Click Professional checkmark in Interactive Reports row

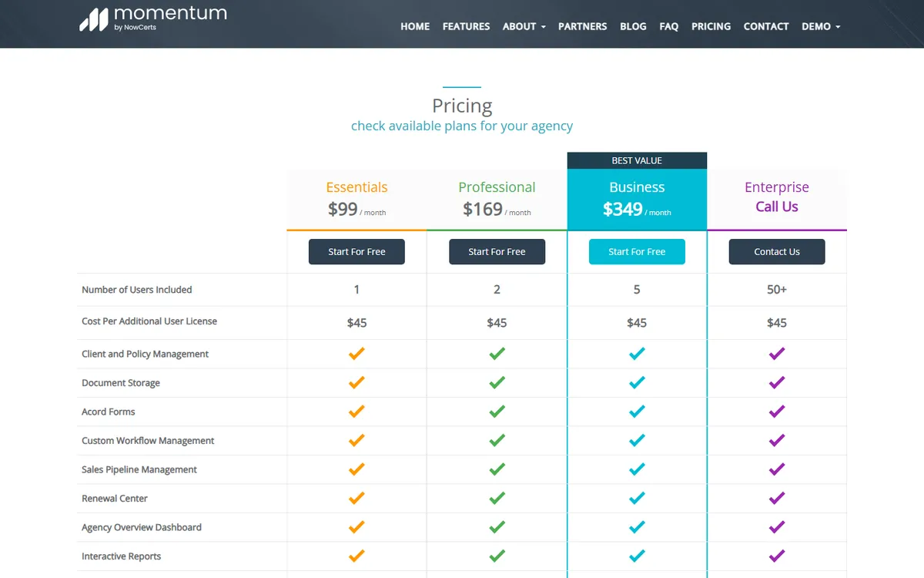497,556
